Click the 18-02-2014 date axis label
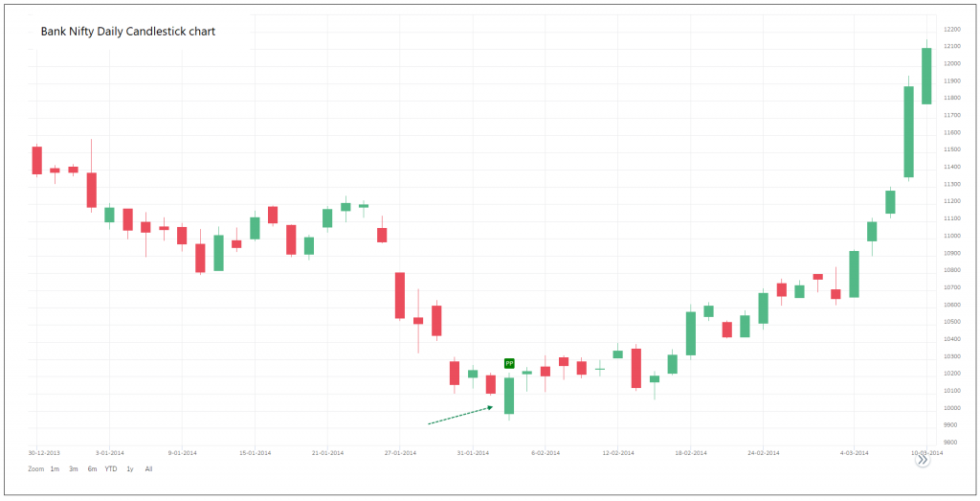The height and width of the screenshot is (501, 980). click(690, 452)
